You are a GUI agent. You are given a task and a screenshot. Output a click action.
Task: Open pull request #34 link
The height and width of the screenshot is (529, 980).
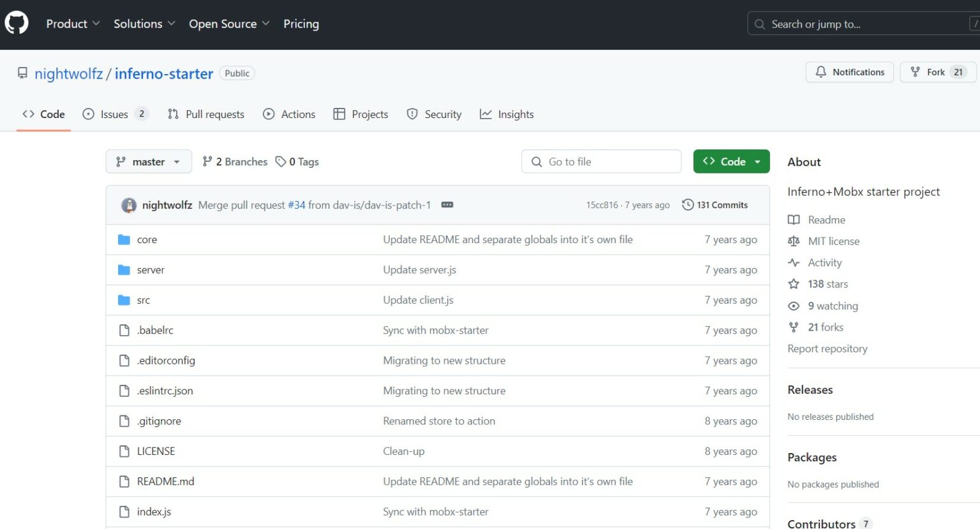point(296,205)
